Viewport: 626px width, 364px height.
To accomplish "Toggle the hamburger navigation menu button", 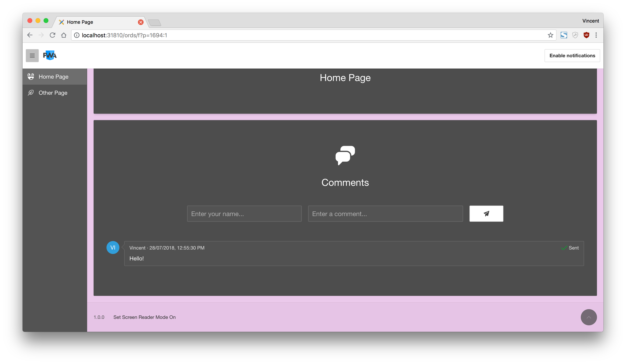I will tap(32, 56).
